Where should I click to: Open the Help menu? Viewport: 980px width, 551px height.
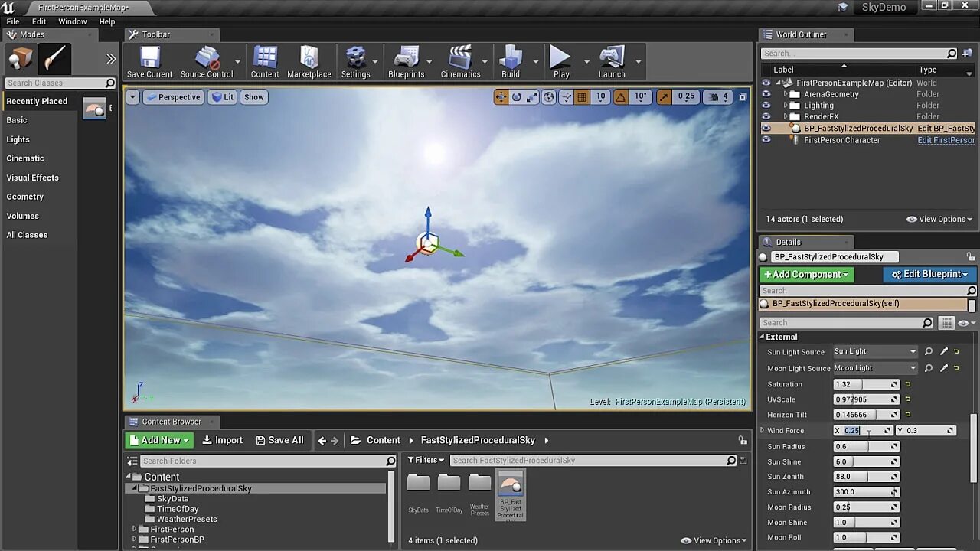tap(107, 21)
